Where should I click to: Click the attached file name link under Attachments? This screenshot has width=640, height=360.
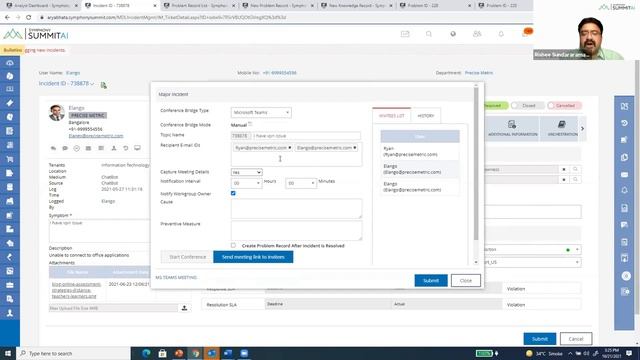click(x=76, y=290)
